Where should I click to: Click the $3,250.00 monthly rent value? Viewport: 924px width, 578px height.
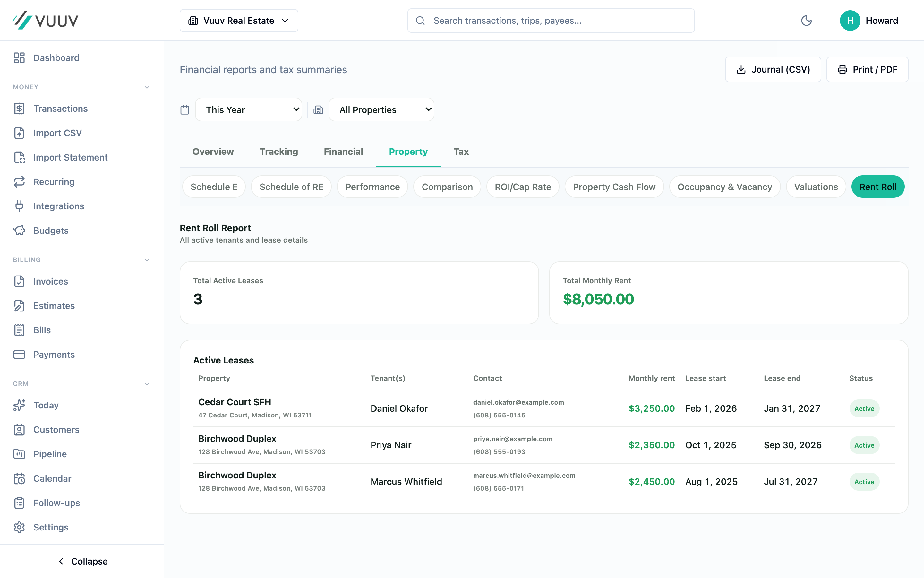click(651, 408)
